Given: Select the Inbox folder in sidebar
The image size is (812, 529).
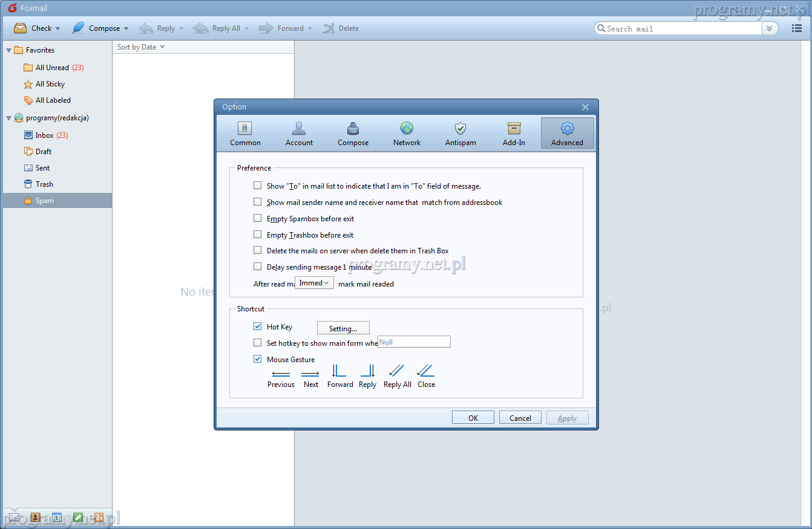Looking at the screenshot, I should pos(45,135).
